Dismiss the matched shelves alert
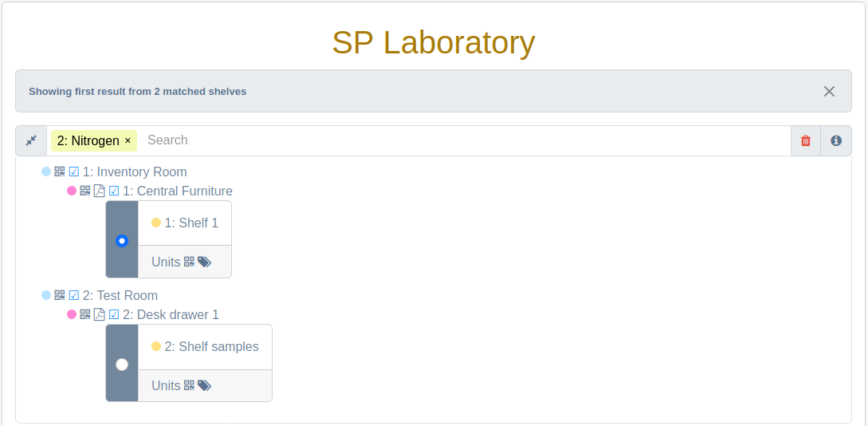 [x=829, y=92]
